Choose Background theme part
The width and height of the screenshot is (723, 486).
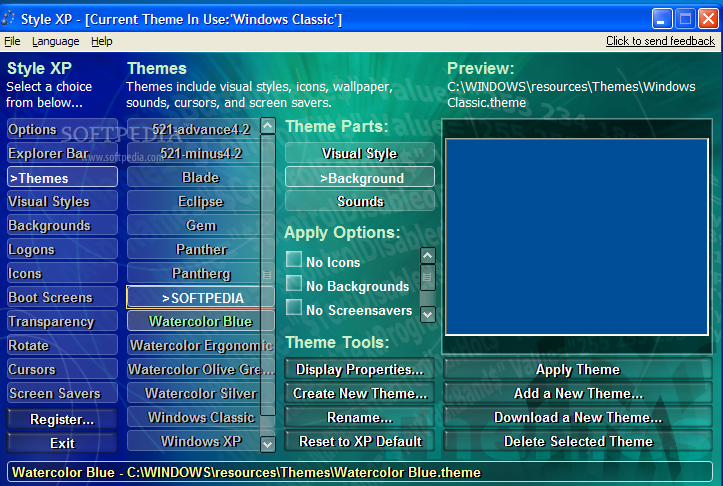[x=360, y=178]
